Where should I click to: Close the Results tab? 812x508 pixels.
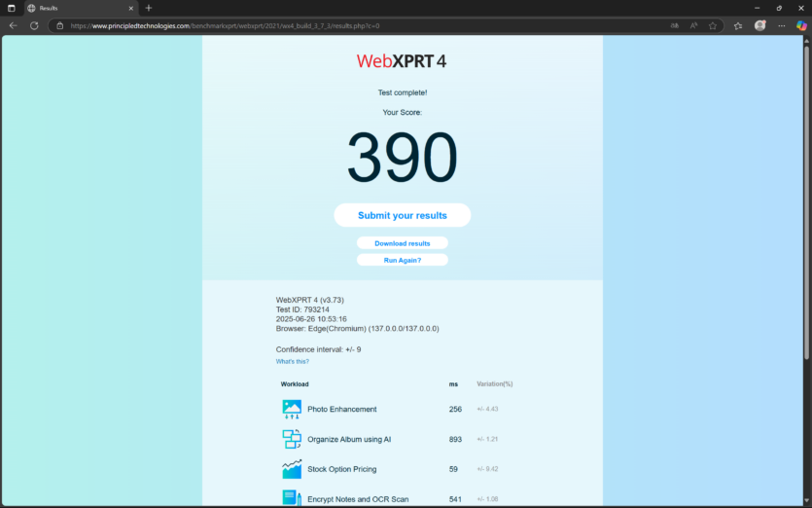click(x=131, y=9)
